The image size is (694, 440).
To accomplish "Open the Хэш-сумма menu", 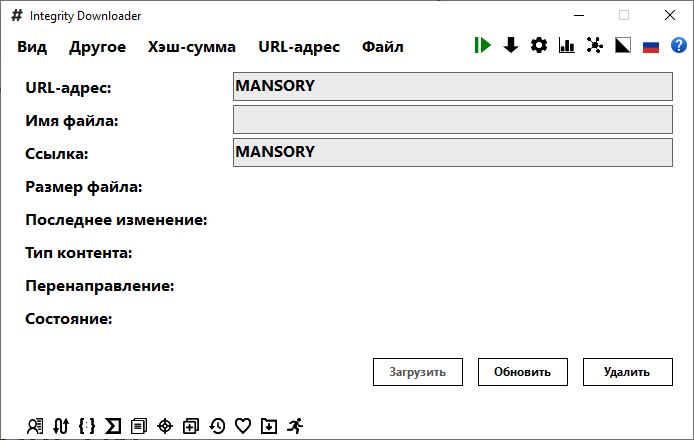I will pos(192,46).
